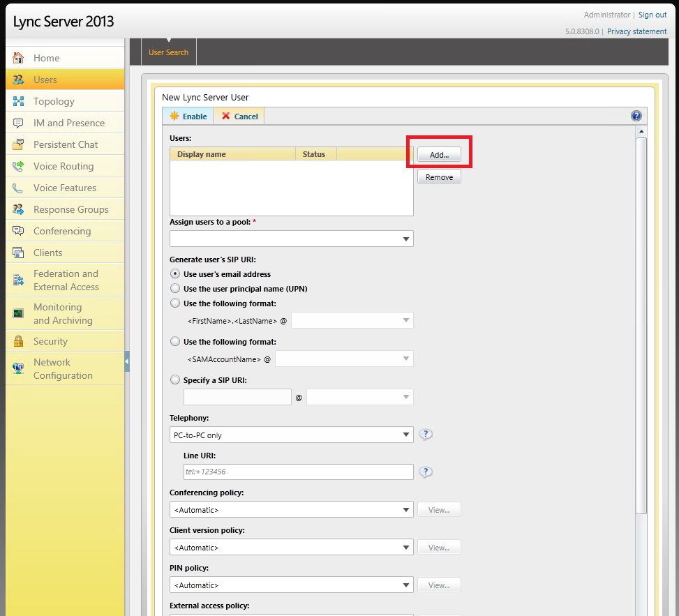Open Federation and External Access section
The image size is (679, 616).
pyautogui.click(x=66, y=280)
